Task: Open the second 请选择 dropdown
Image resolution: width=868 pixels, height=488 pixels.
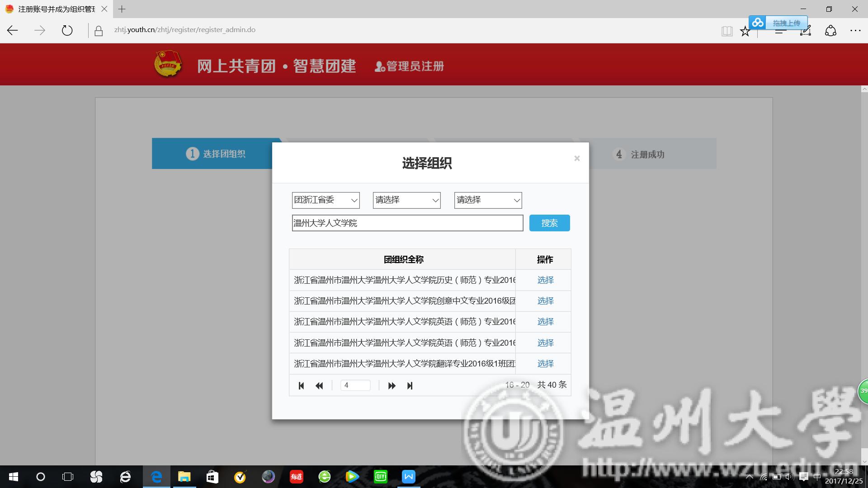Action: click(406, 200)
